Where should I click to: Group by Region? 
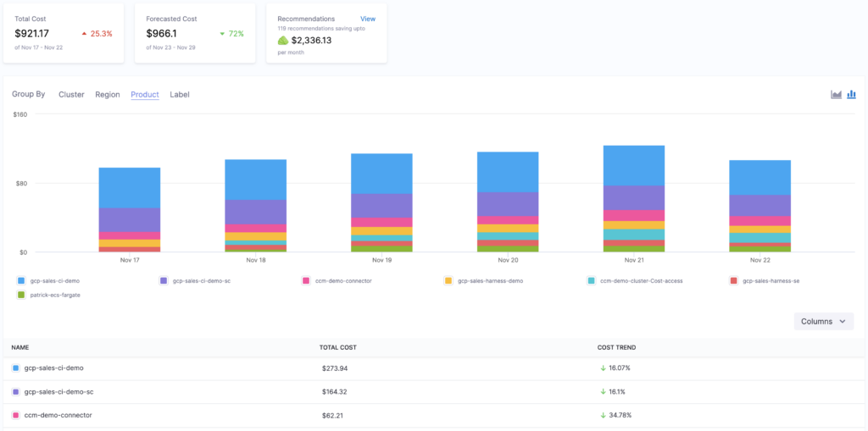pyautogui.click(x=108, y=95)
